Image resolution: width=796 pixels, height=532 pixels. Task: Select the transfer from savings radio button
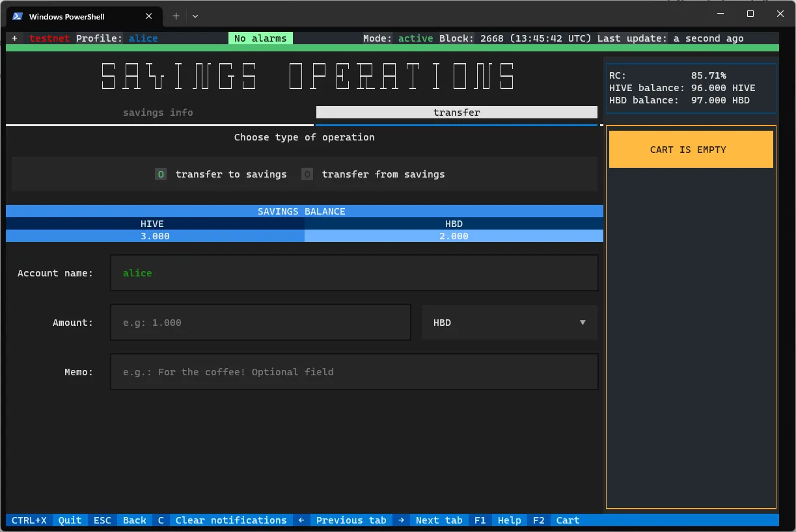click(374, 174)
